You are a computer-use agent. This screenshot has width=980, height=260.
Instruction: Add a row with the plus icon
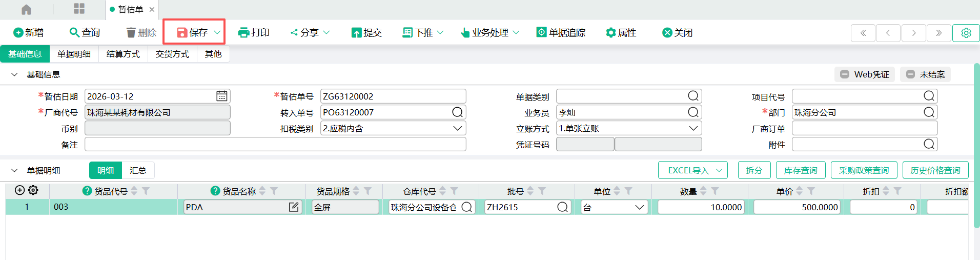point(19,190)
